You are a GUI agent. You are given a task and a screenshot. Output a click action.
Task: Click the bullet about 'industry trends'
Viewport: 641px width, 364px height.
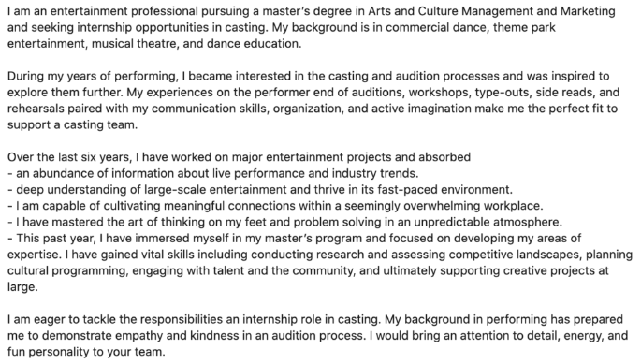point(212,173)
